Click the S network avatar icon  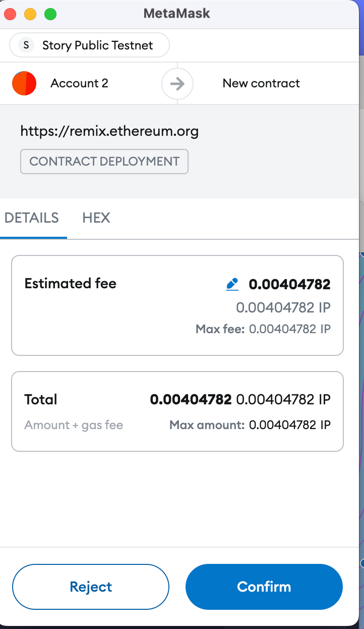(x=26, y=45)
